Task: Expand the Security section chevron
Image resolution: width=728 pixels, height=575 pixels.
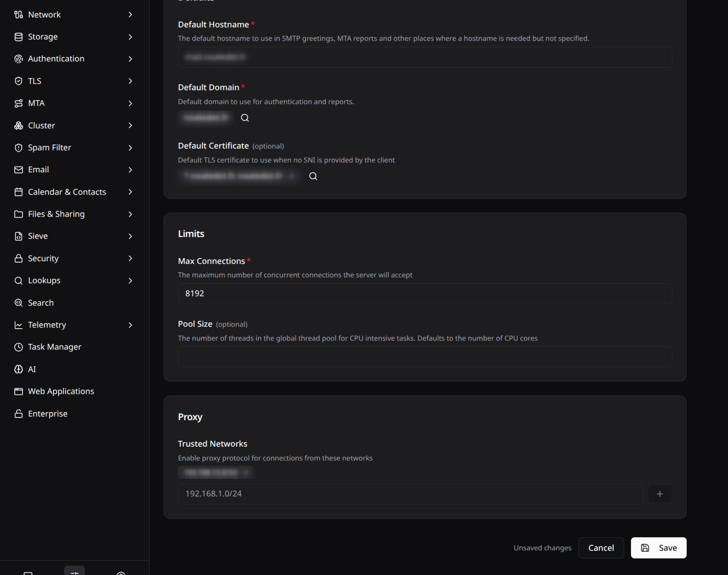Action: 130,258
